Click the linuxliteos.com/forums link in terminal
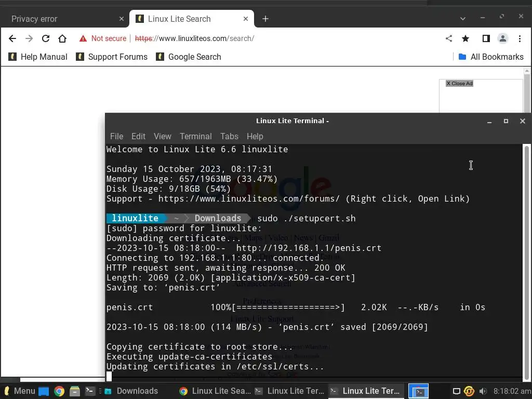Image resolution: width=532 pixels, height=399 pixels. 249,199
